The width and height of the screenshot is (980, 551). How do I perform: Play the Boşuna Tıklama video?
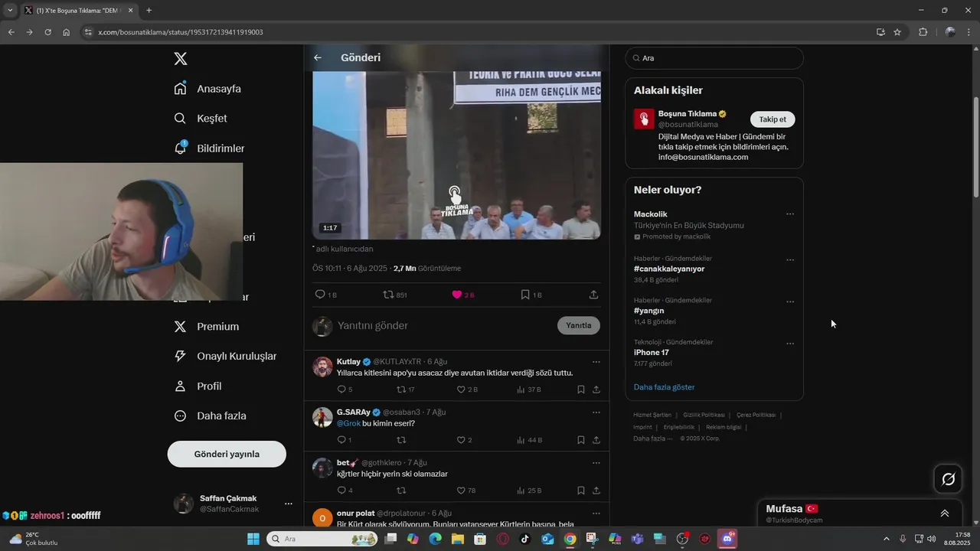pos(456,155)
